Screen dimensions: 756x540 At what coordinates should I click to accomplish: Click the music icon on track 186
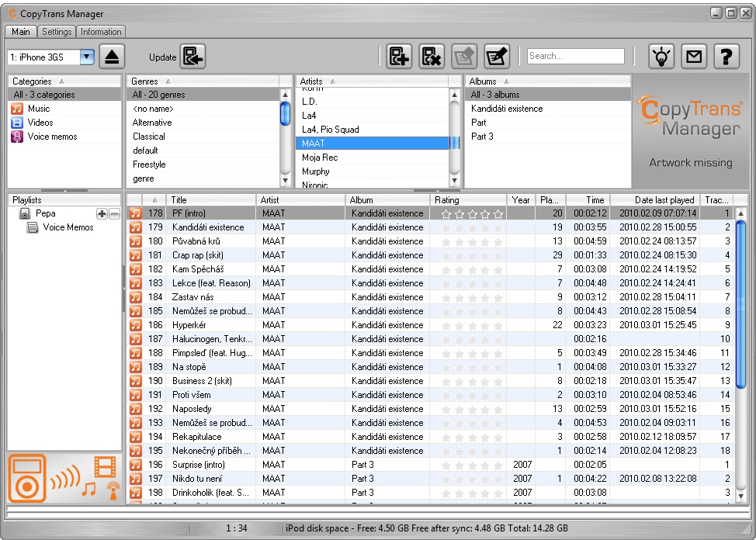pyautogui.click(x=136, y=325)
